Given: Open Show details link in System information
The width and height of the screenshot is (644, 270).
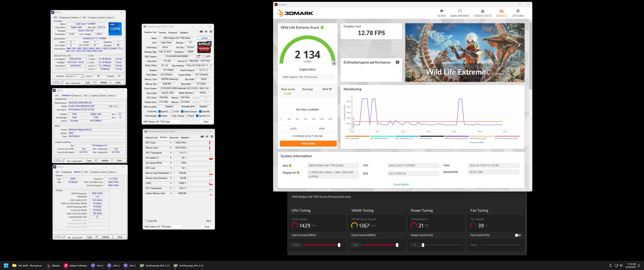Looking at the screenshot, I should pos(401,184).
